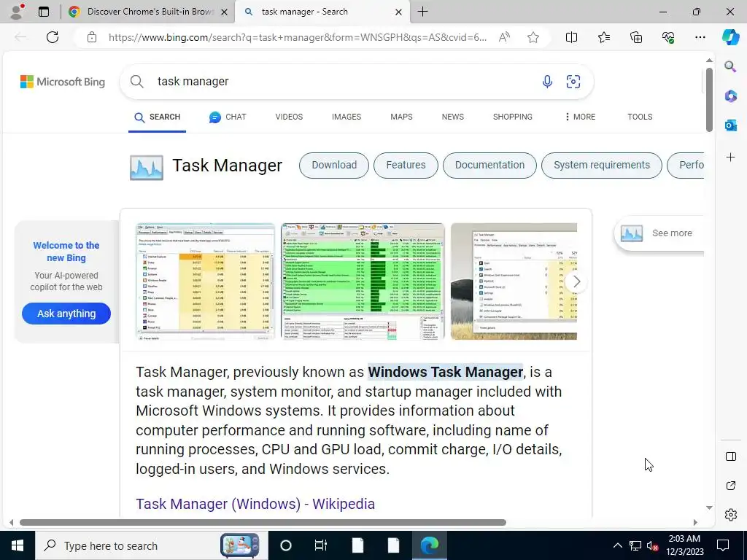747x560 pixels.
Task: Open the Windows Start menu
Action: click(18, 545)
